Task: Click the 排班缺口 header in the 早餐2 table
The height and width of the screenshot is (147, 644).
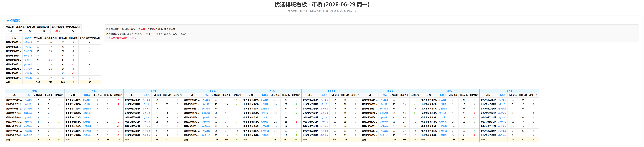Action: pyautogui.click(x=178, y=95)
